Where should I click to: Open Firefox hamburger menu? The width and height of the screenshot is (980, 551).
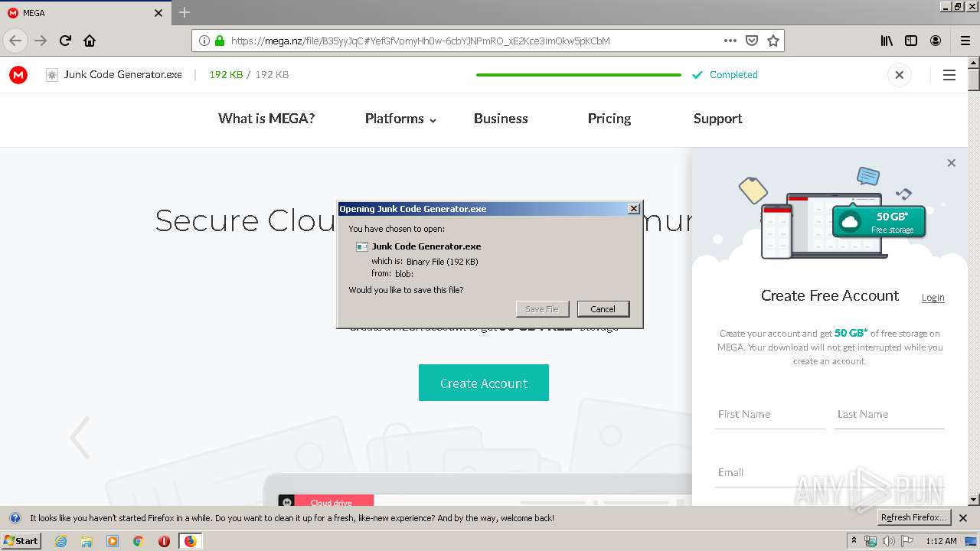pos(965,41)
